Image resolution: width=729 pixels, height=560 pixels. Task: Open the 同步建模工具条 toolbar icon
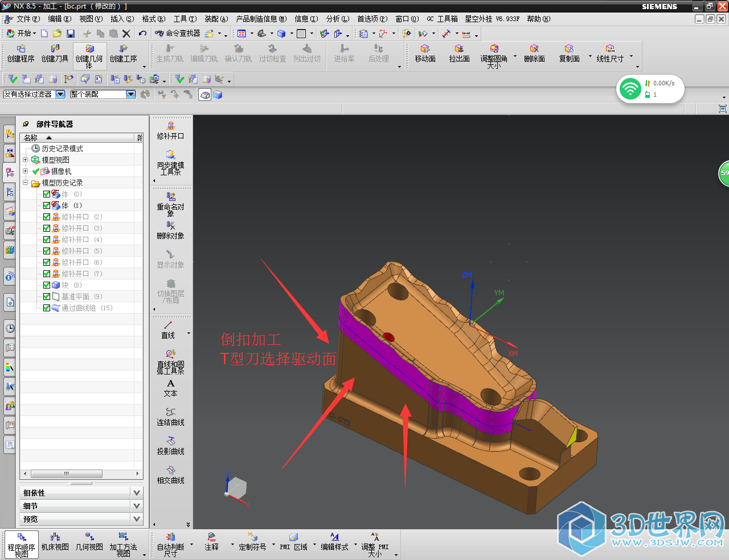(170, 163)
